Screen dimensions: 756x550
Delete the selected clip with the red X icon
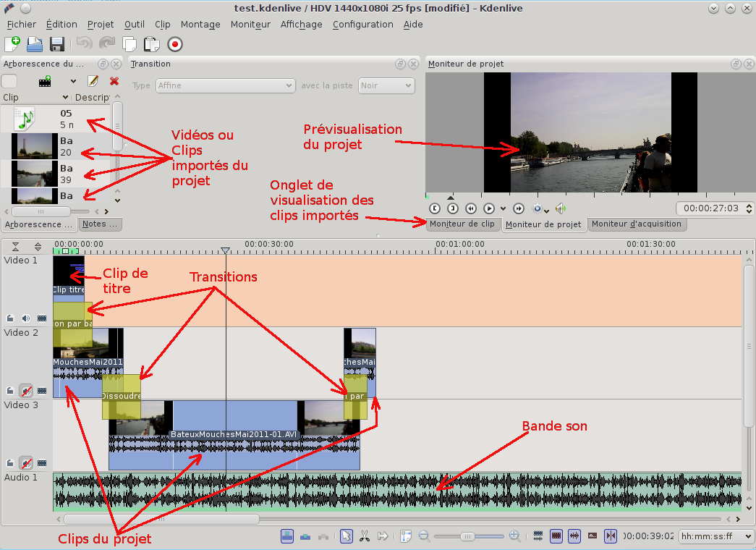pyautogui.click(x=114, y=81)
